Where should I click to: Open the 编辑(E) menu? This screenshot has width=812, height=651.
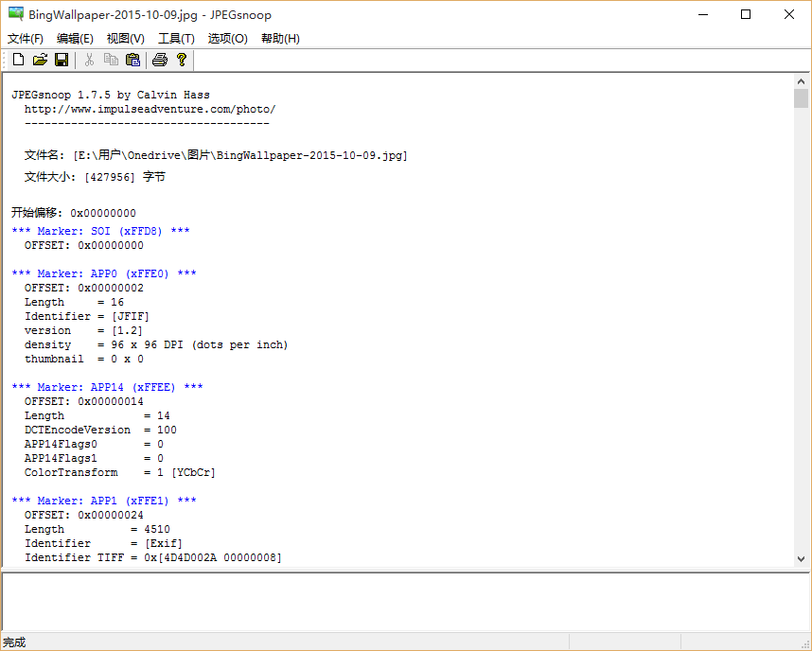(75, 39)
